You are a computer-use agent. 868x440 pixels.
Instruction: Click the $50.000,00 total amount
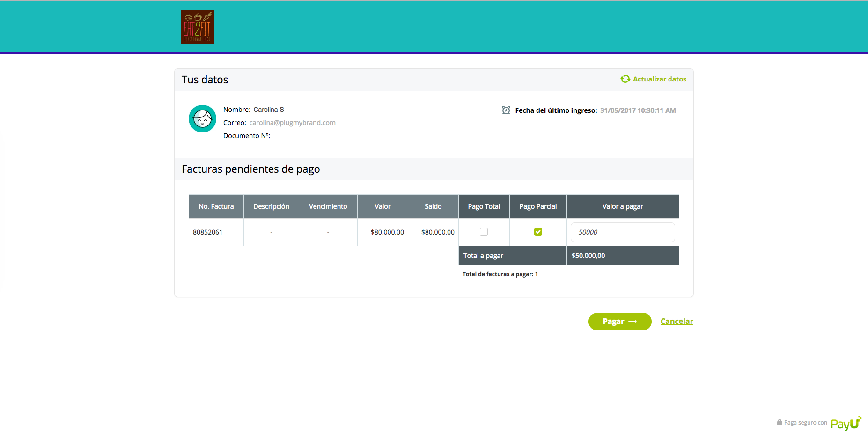click(x=588, y=256)
